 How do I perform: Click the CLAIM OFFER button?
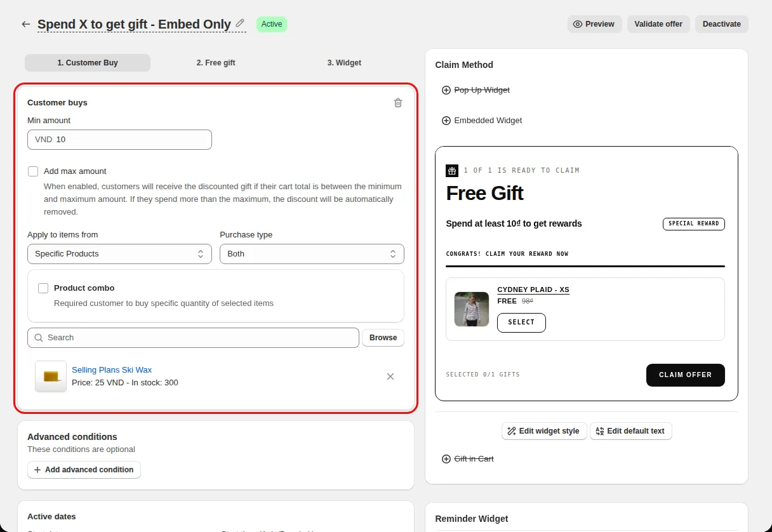coord(686,375)
